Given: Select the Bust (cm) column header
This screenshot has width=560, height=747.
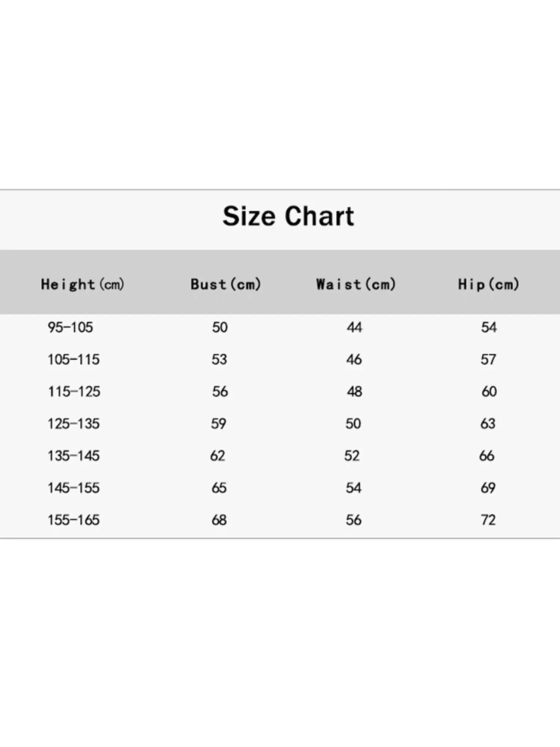Looking at the screenshot, I should point(225,284).
